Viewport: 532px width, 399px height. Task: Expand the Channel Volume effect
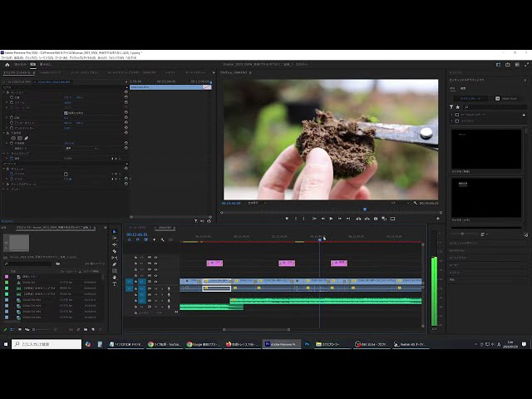4,184
